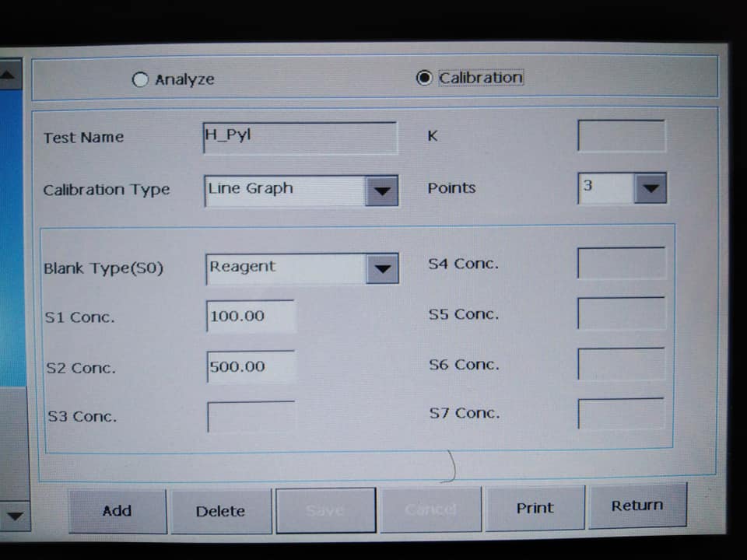Open the Calibration Type dropdown arrow
Viewport: 747px width, 560px height.
[381, 191]
